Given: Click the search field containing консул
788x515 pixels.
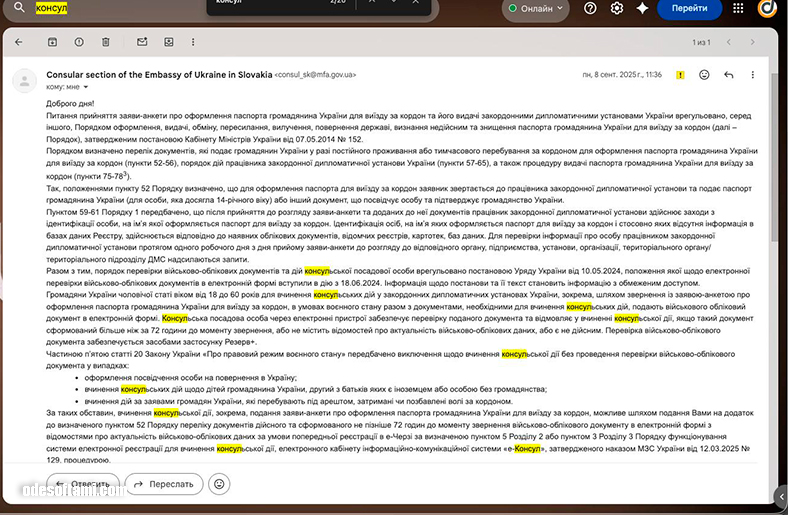Looking at the screenshot, I should [x=100, y=8].
